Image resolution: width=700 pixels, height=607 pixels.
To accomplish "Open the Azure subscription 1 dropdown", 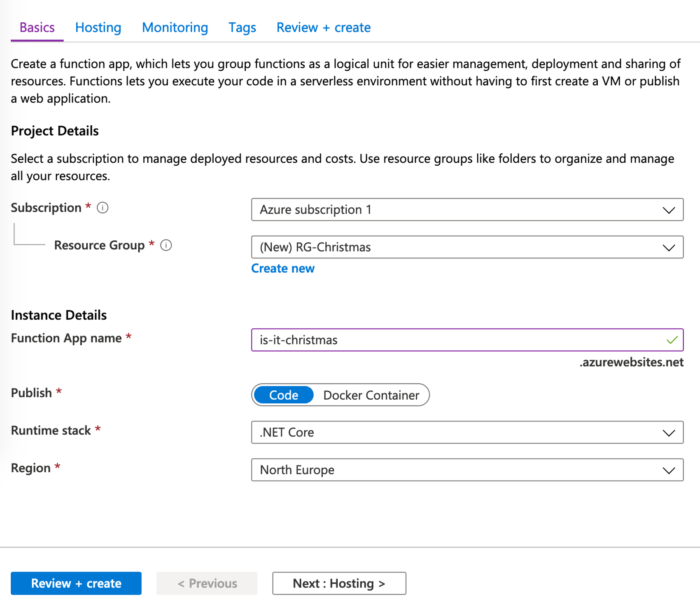I will coord(467,210).
